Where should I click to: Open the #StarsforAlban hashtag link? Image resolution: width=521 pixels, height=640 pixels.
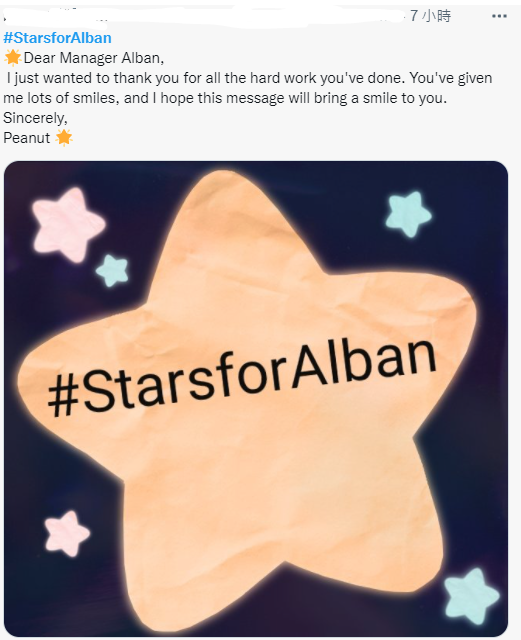(x=57, y=38)
